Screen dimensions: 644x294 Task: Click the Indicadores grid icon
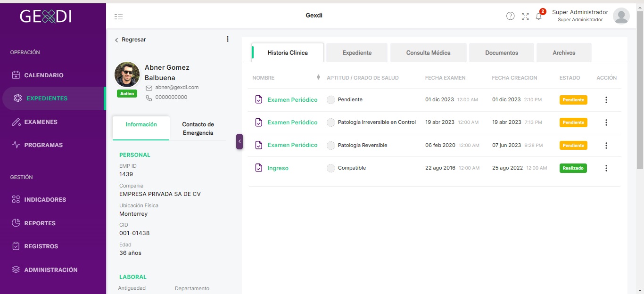pyautogui.click(x=16, y=200)
